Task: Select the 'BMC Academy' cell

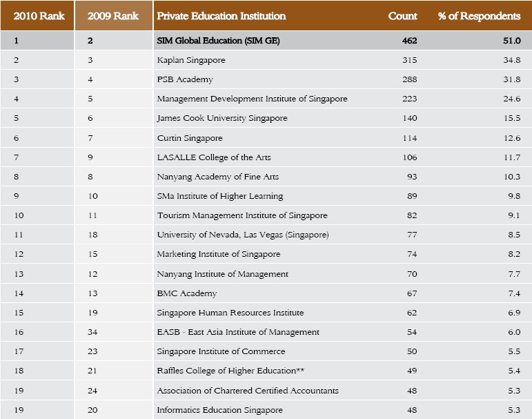Action: pyautogui.click(x=186, y=293)
